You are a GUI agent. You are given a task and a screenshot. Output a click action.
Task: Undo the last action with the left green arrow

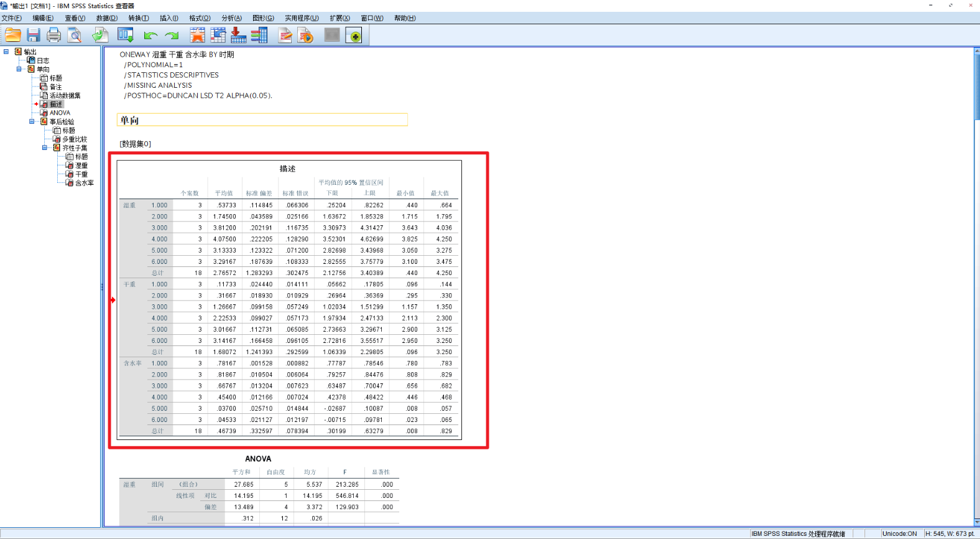click(x=150, y=35)
